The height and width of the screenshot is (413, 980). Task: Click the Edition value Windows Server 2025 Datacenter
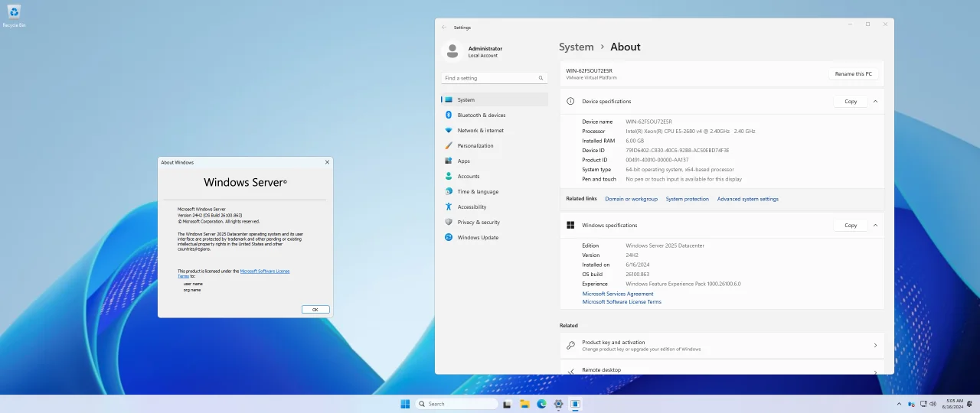point(665,246)
